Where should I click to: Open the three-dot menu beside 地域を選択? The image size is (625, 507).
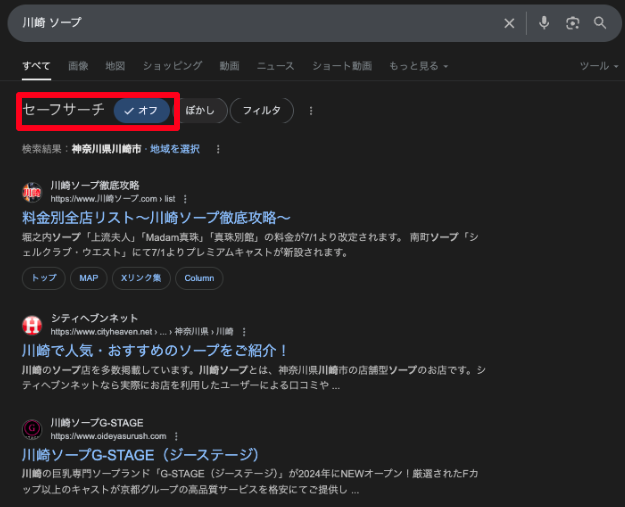tap(218, 149)
